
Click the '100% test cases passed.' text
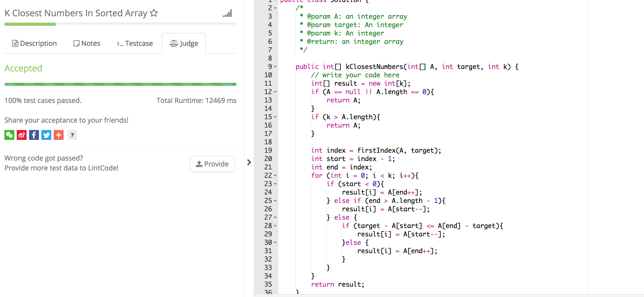(43, 100)
